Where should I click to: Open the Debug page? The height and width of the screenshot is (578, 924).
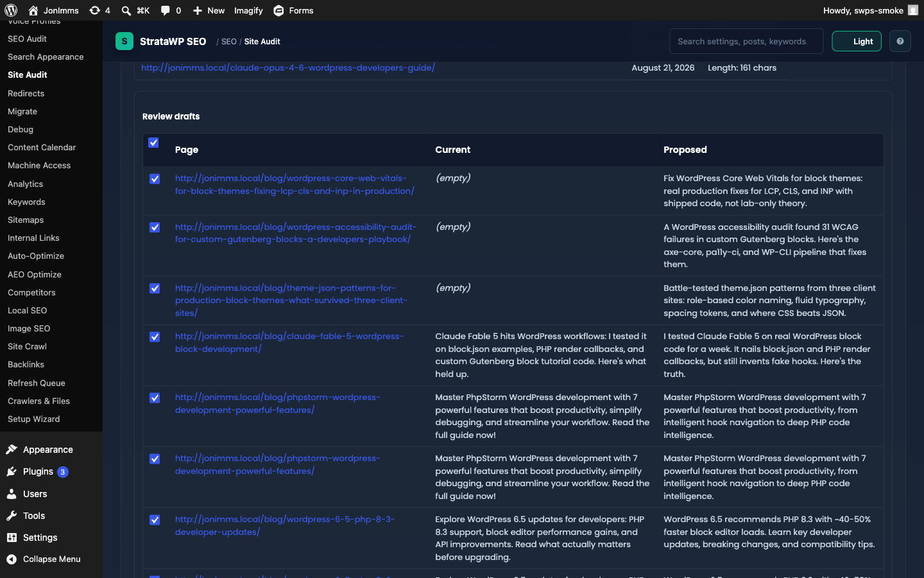tap(21, 129)
